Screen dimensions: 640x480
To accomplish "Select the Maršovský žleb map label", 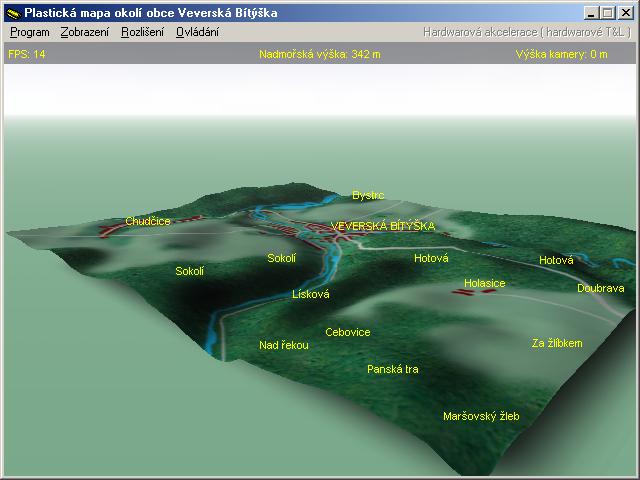I will pyautogui.click(x=481, y=416).
